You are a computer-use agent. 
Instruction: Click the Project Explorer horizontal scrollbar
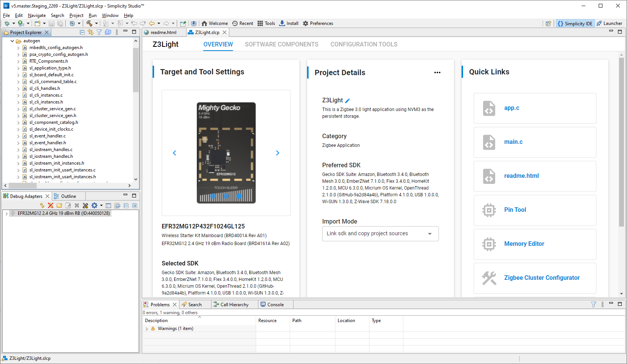23,186
